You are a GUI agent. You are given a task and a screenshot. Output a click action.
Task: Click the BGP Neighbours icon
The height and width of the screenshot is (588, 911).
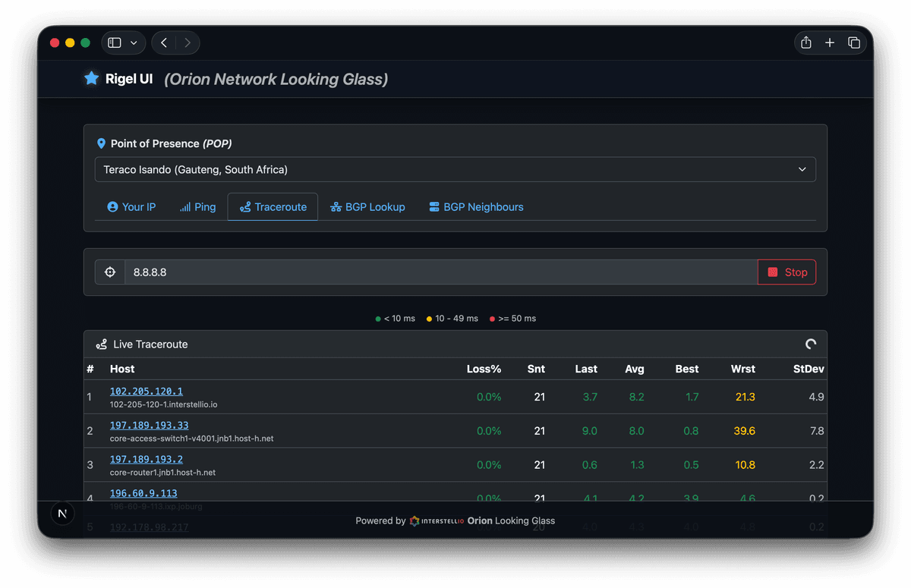[433, 206]
